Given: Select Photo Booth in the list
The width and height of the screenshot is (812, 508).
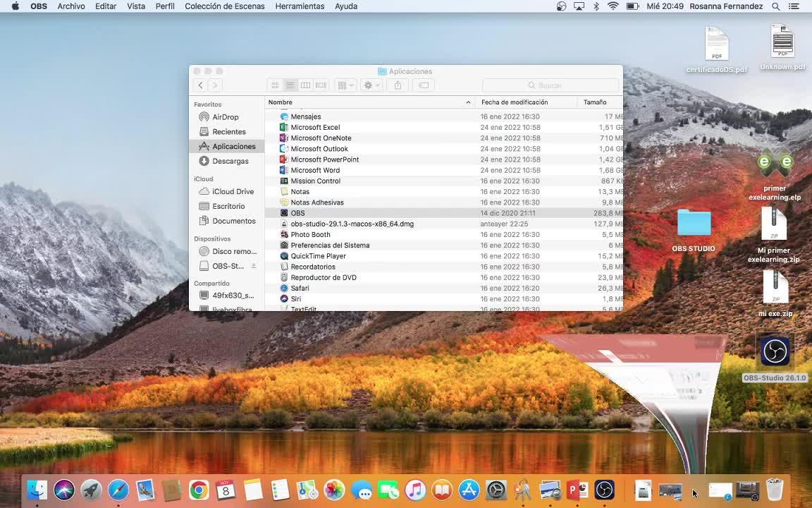Looking at the screenshot, I should coord(444,234).
